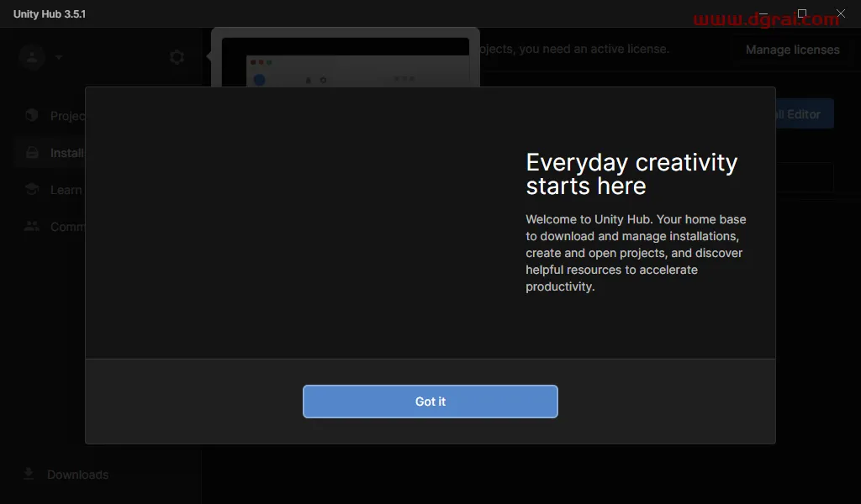Select the Installs sidebar icon
Viewport: 861px width, 504px height.
[x=32, y=153]
